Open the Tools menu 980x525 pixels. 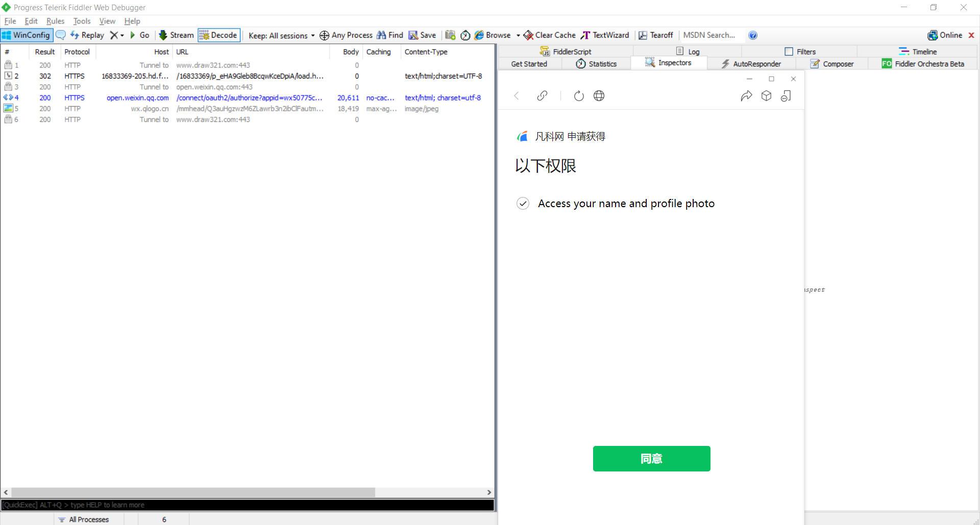point(82,21)
